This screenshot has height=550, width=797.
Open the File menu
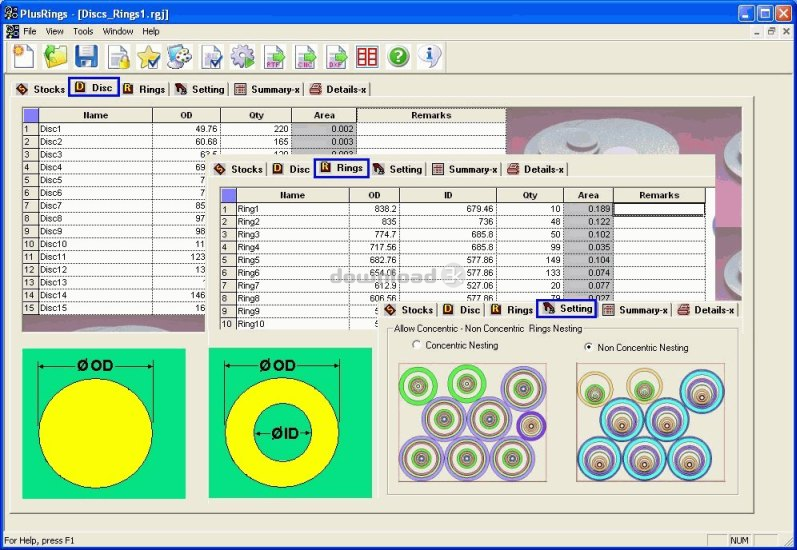pos(30,32)
